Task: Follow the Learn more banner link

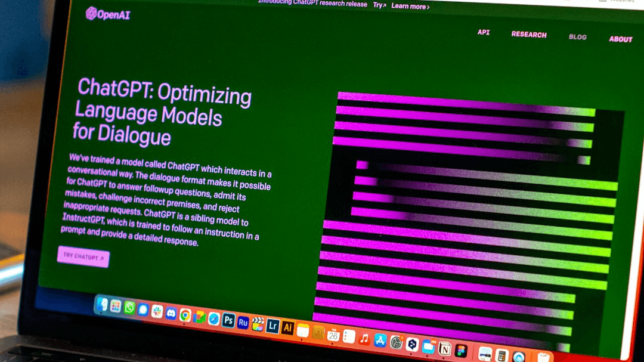Action: point(410,6)
